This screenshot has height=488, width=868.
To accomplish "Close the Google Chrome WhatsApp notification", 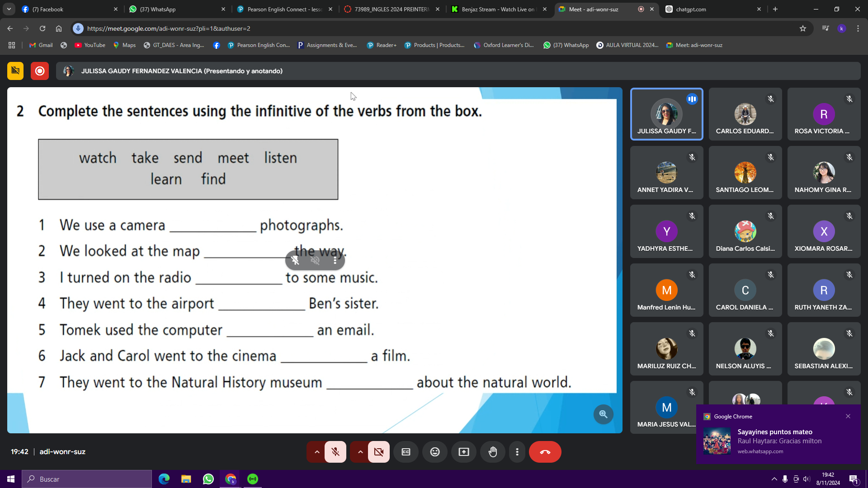I will tap(848, 416).
